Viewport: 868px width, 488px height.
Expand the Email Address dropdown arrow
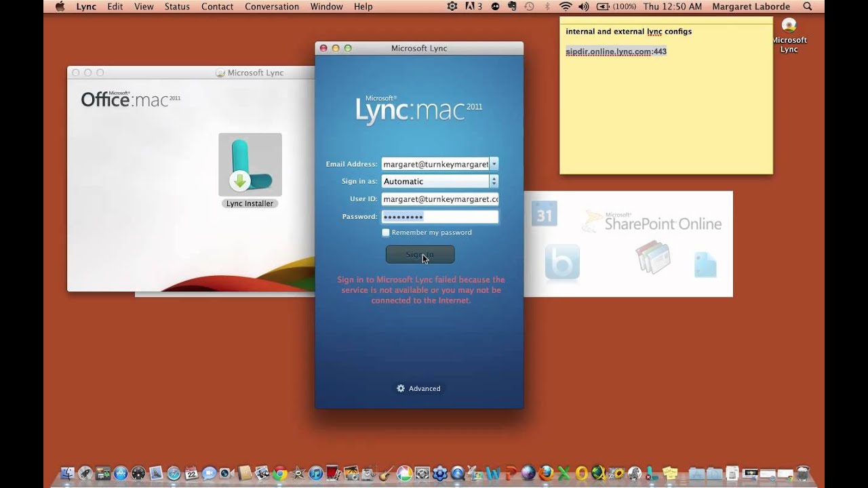494,164
